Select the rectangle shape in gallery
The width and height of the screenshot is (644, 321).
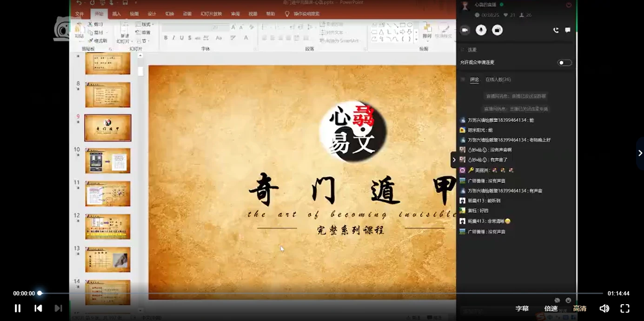[x=403, y=25]
